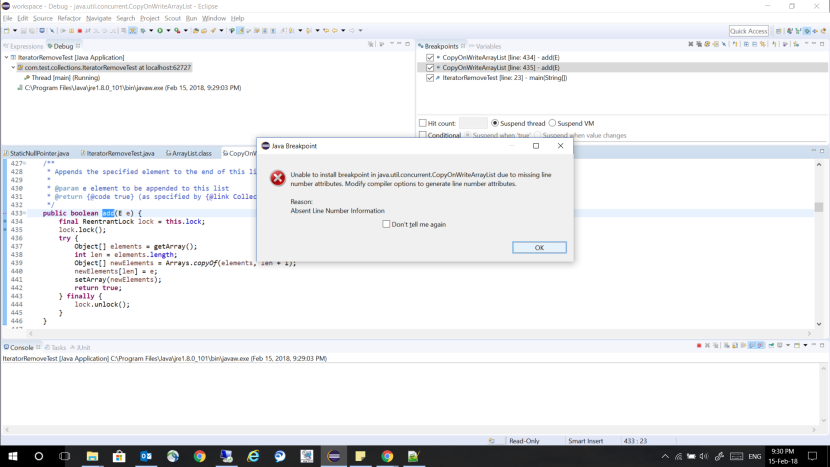
Task: Select the Suspend VM radio button
Action: 552,123
